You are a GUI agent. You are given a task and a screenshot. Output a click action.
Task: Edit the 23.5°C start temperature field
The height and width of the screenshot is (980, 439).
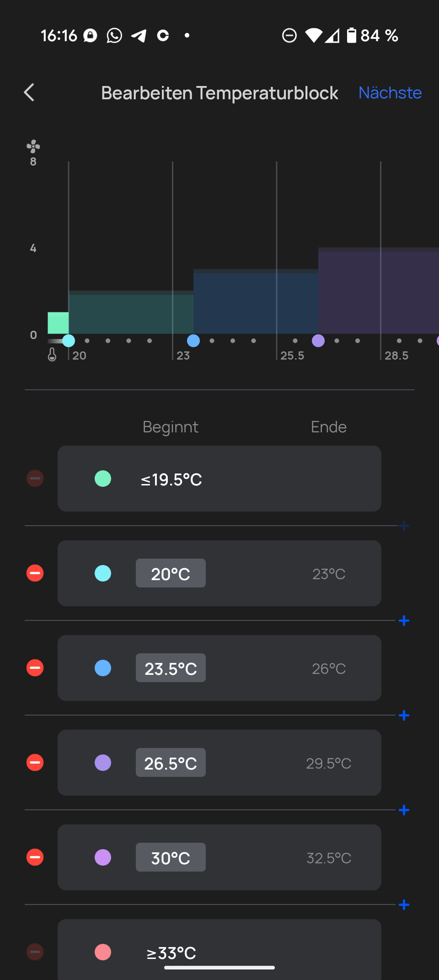click(171, 668)
